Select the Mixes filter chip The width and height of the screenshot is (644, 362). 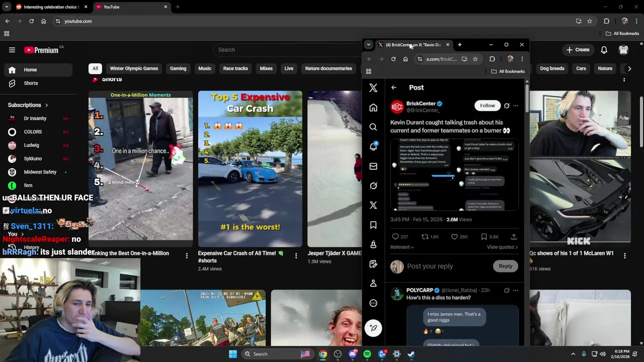point(266,68)
